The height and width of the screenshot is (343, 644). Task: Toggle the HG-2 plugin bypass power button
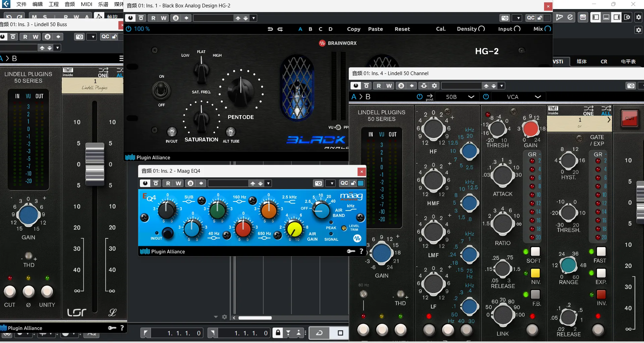tap(130, 18)
